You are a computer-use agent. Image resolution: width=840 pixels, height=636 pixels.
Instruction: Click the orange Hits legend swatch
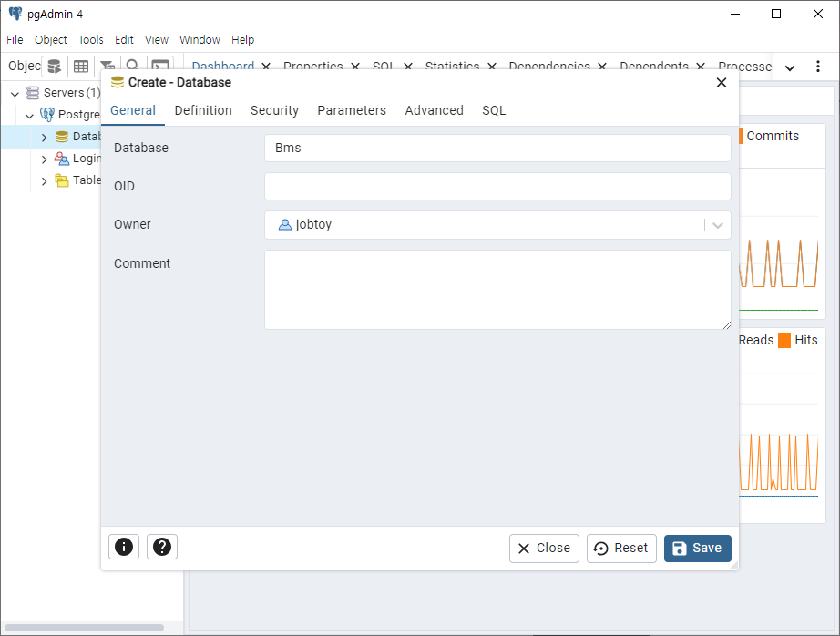pos(784,340)
